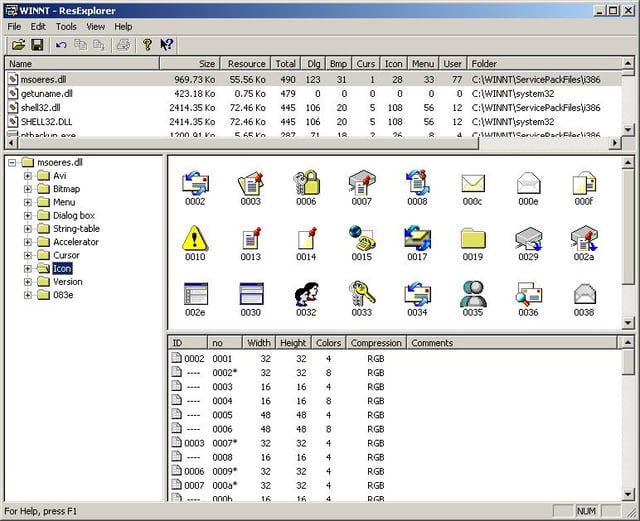Sort file list by Resource column
This screenshot has height=521, width=640.
point(245,64)
